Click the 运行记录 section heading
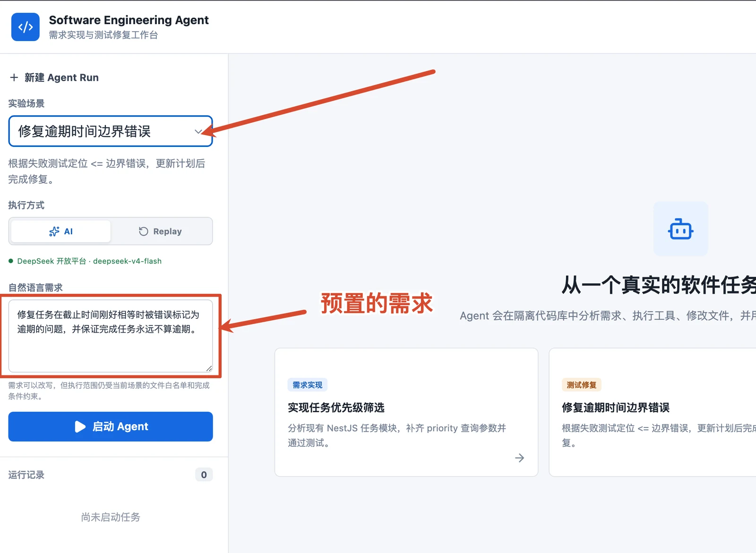Image resolution: width=756 pixels, height=553 pixels. [x=26, y=475]
